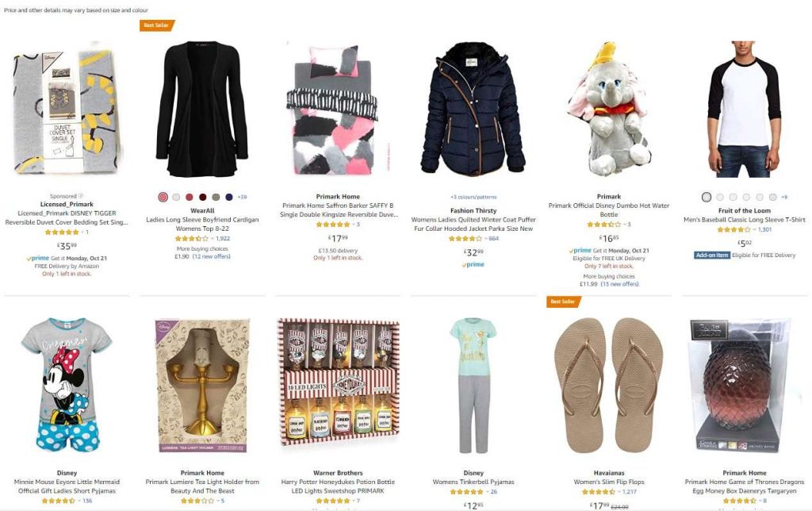The image size is (812, 511).
Task: Select the dark maroon cardigan colour swatch
Action: click(202, 197)
